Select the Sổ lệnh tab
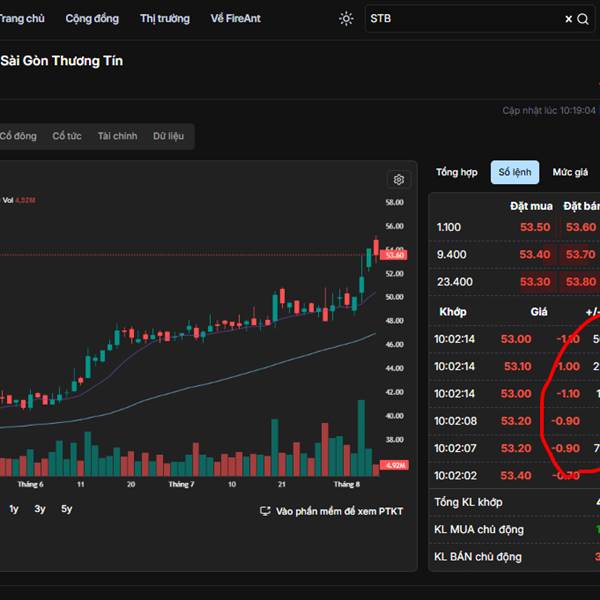 pyautogui.click(x=515, y=172)
